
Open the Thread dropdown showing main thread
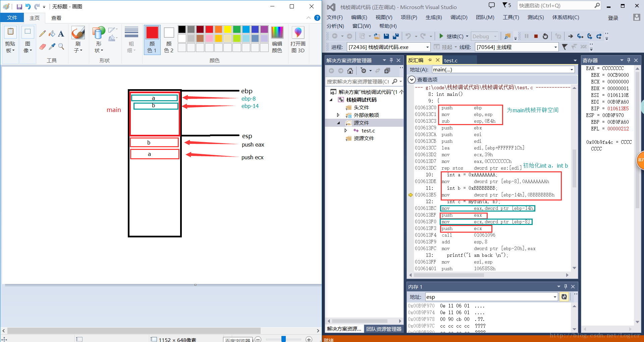(x=555, y=47)
